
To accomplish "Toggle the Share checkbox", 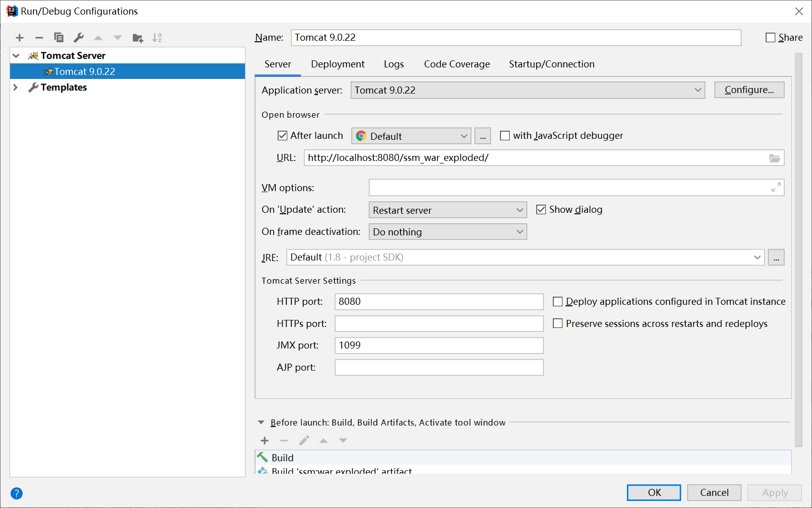I will click(x=770, y=38).
